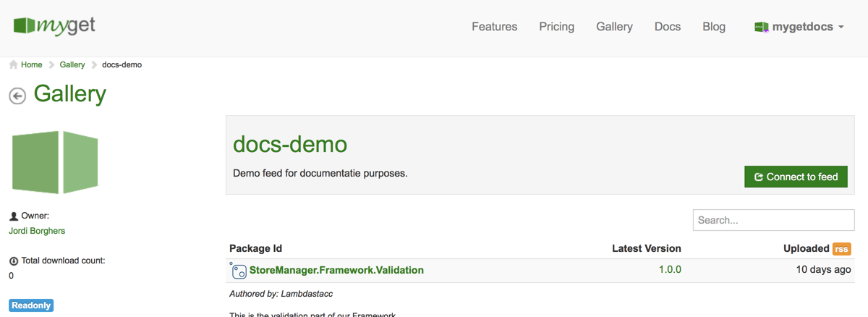Go to the Pricing page
The width and height of the screenshot is (868, 317).
pyautogui.click(x=556, y=27)
